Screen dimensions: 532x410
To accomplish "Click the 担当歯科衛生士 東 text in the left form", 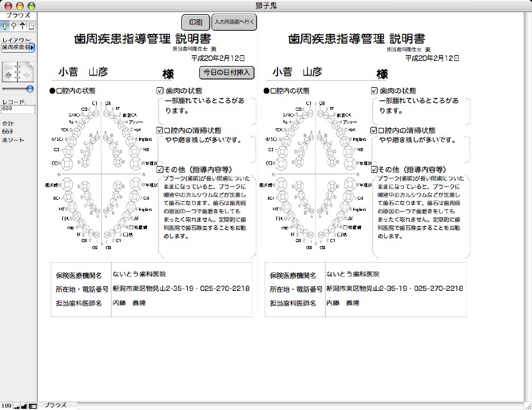I will tap(195, 49).
